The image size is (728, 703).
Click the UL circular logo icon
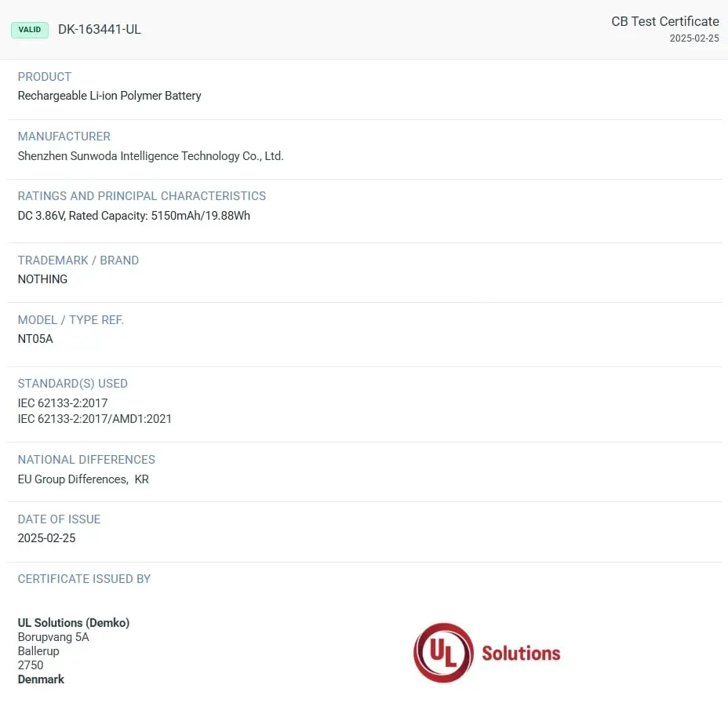click(x=443, y=653)
